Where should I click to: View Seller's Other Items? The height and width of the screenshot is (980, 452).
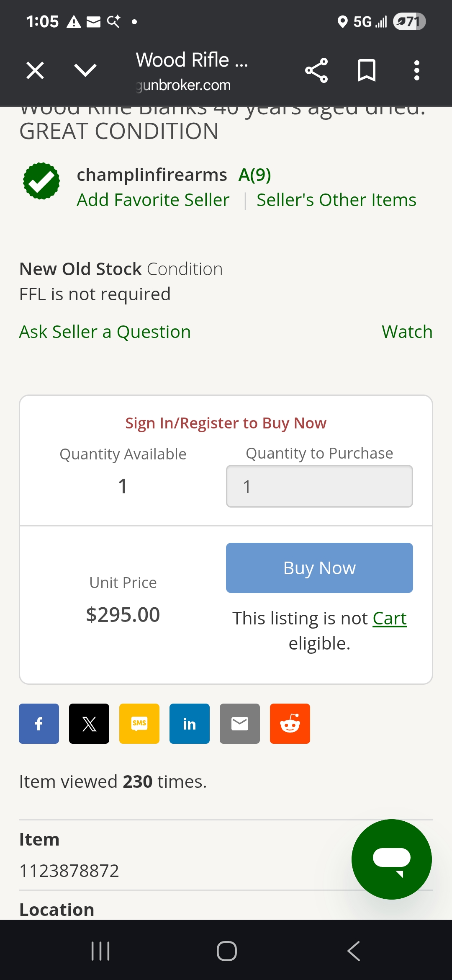pyautogui.click(x=336, y=200)
